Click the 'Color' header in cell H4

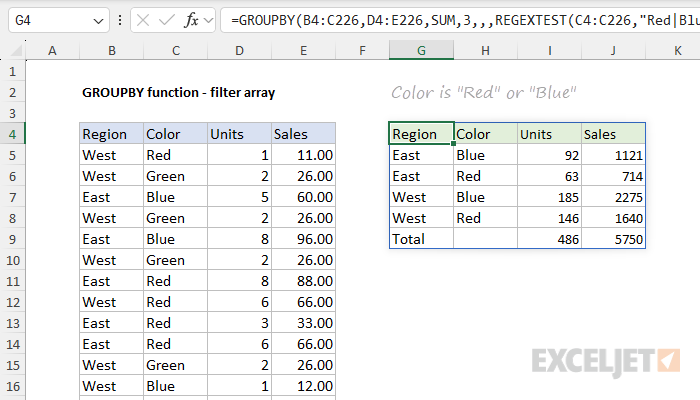click(x=486, y=134)
